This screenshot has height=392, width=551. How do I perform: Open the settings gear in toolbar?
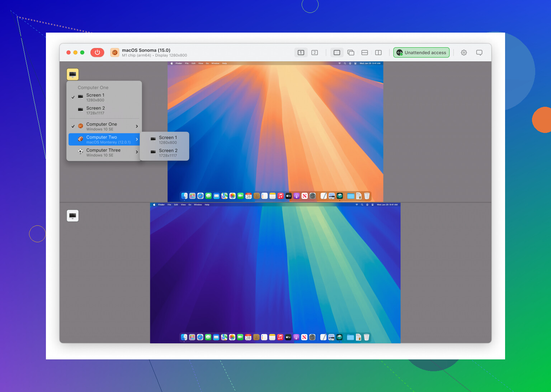pyautogui.click(x=464, y=53)
